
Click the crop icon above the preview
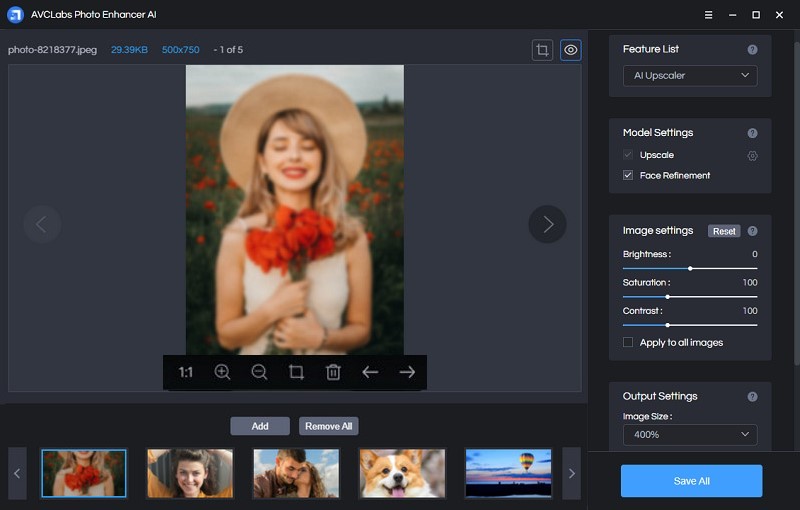tap(542, 50)
